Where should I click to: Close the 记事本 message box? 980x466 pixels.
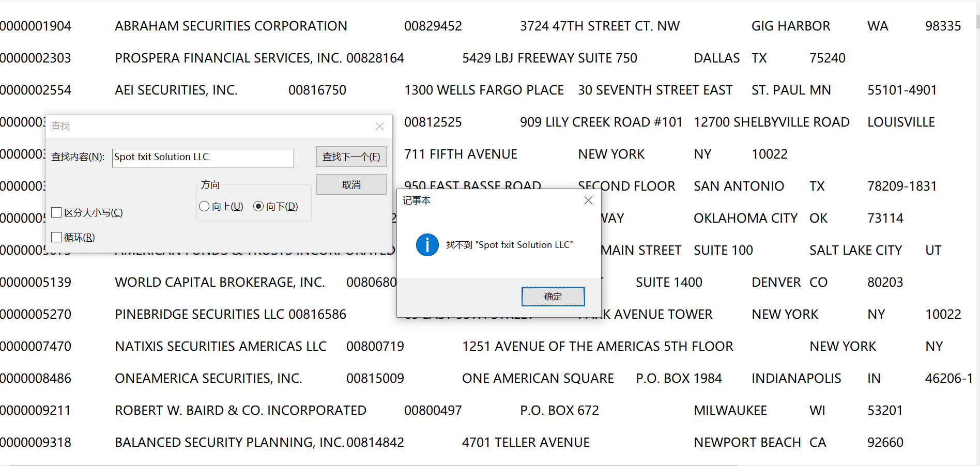588,200
